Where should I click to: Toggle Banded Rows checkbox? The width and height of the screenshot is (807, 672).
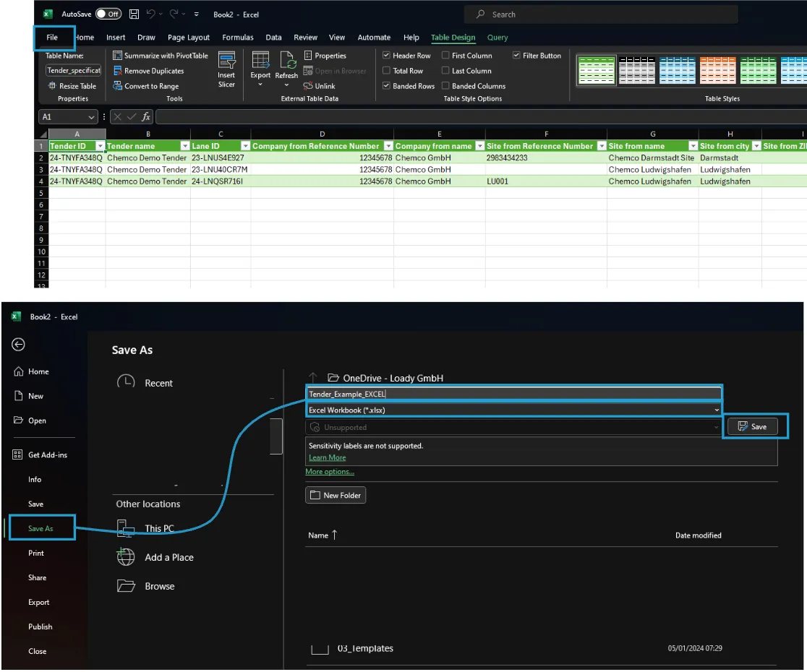387,86
